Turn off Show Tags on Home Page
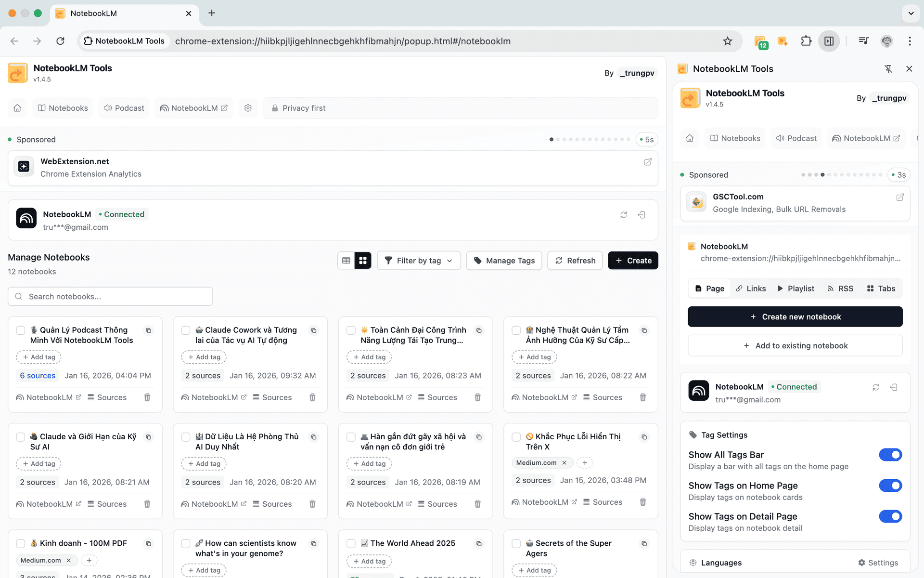924x578 pixels. click(890, 486)
